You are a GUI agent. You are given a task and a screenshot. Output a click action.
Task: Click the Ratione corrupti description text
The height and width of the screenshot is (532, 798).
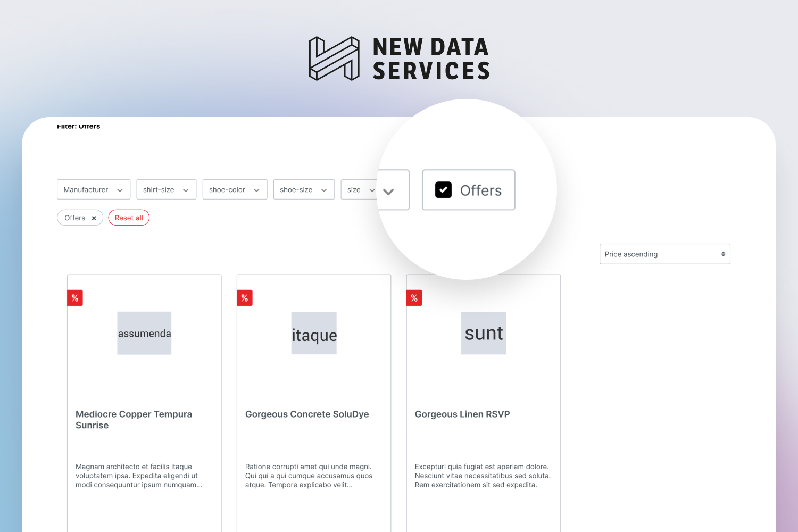[309, 476]
